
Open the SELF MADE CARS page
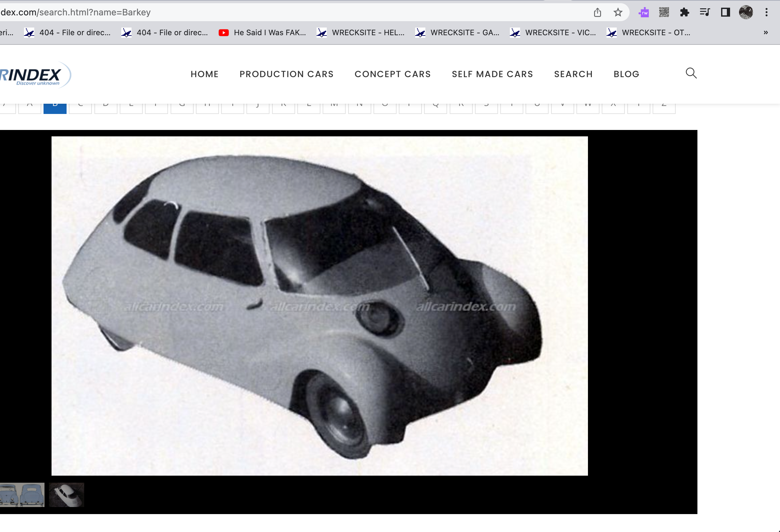tap(492, 74)
